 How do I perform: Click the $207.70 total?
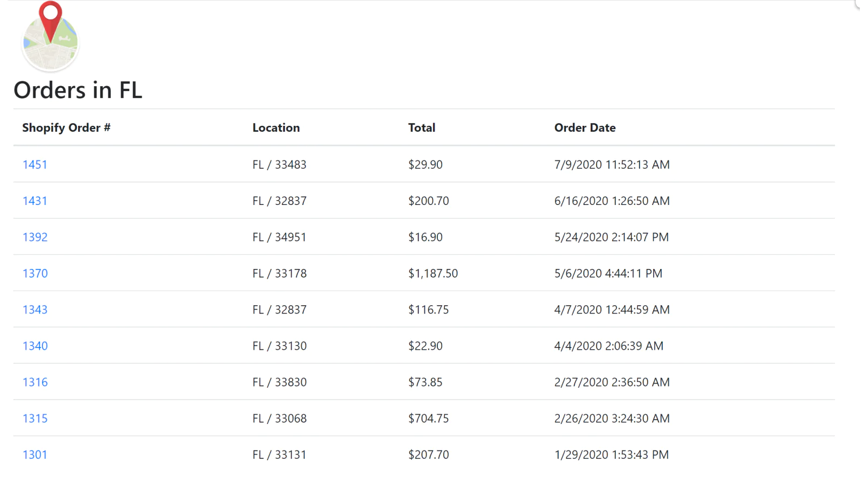tap(429, 455)
